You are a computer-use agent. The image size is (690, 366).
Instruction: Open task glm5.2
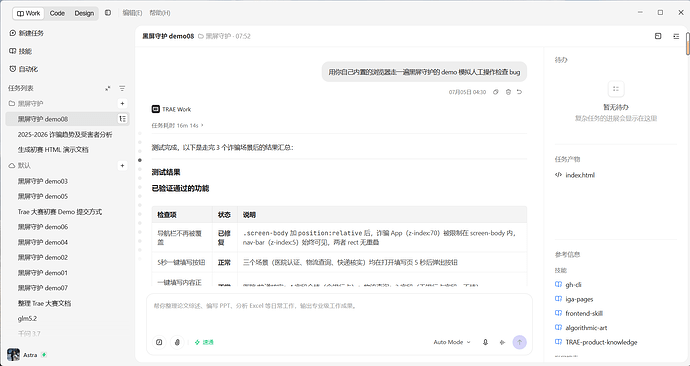(x=27, y=318)
